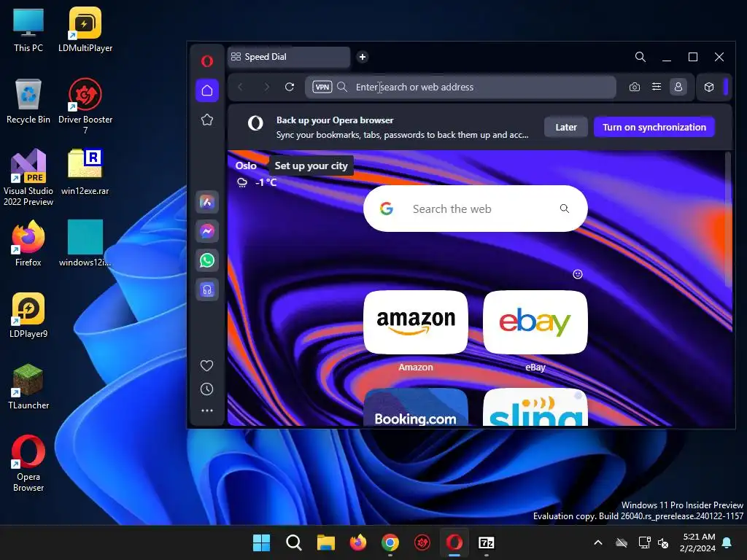Select the Recycle Bin desktop icon
The width and height of the screenshot is (747, 560).
28,101
